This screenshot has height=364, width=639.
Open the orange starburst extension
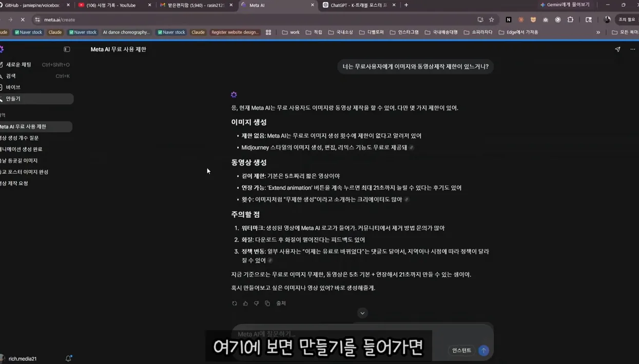point(521,19)
